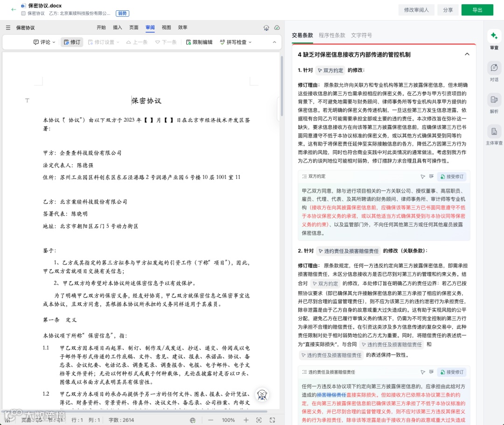The height and width of the screenshot is (425, 504).
Task: Toggle 修订 track changes mode
Action: (72, 42)
